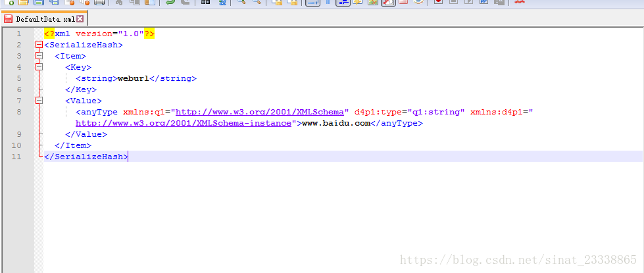Click the weburl string text

pyautogui.click(x=134, y=78)
